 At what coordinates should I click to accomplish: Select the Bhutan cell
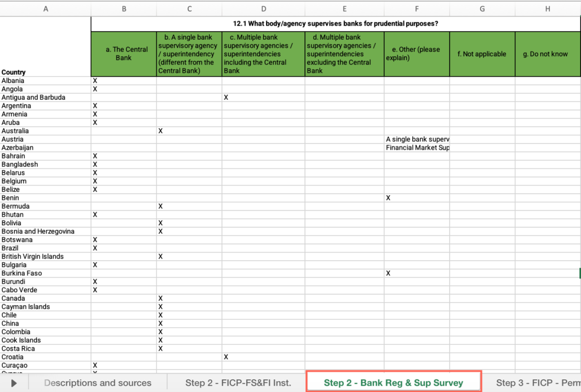click(45, 214)
